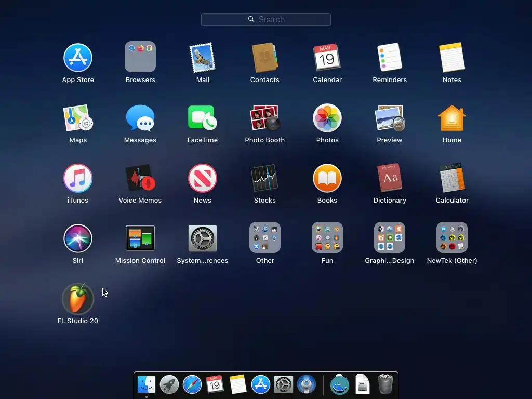
Task: Launch FL Studio 20
Action: pyautogui.click(x=78, y=299)
